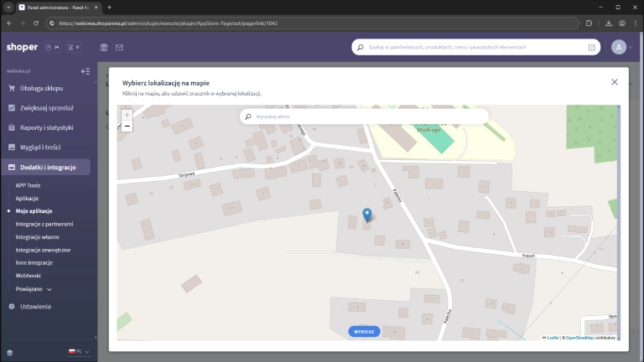Collapse the sidebar with arrow icon

(85, 71)
